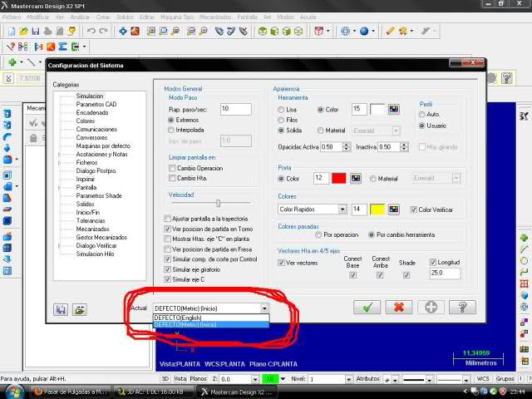Click the New file icon in toolbar
This screenshot has width=532, height=399.
point(12,32)
